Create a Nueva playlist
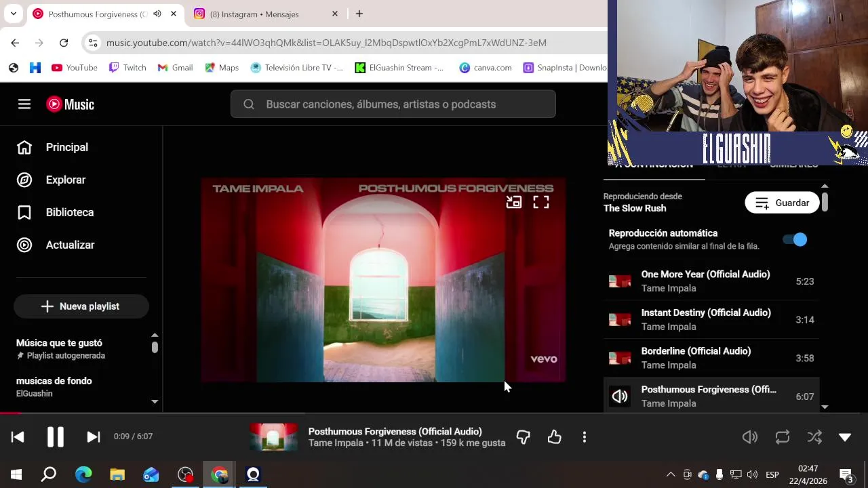This screenshot has width=868, height=488. pyautogui.click(x=81, y=306)
